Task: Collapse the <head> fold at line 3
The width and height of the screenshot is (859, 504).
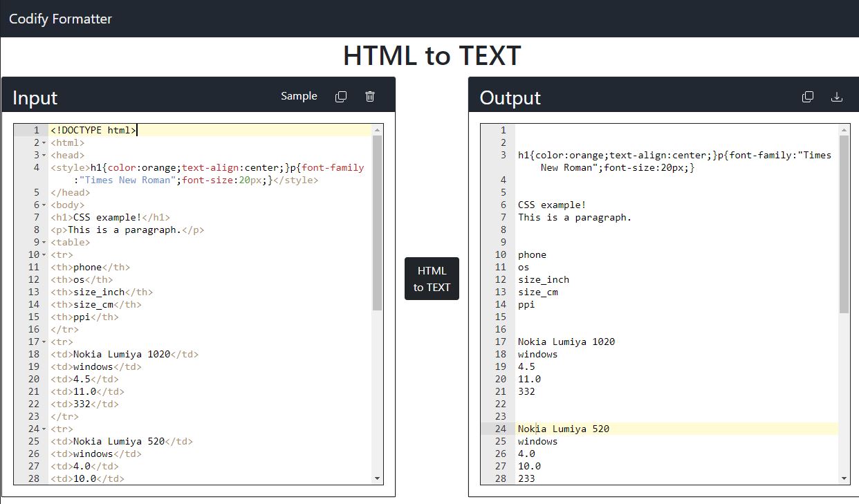Action: [44, 156]
